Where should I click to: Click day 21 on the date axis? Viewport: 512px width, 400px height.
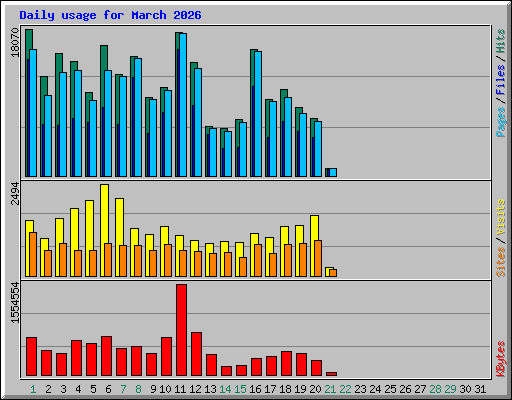coord(330,389)
